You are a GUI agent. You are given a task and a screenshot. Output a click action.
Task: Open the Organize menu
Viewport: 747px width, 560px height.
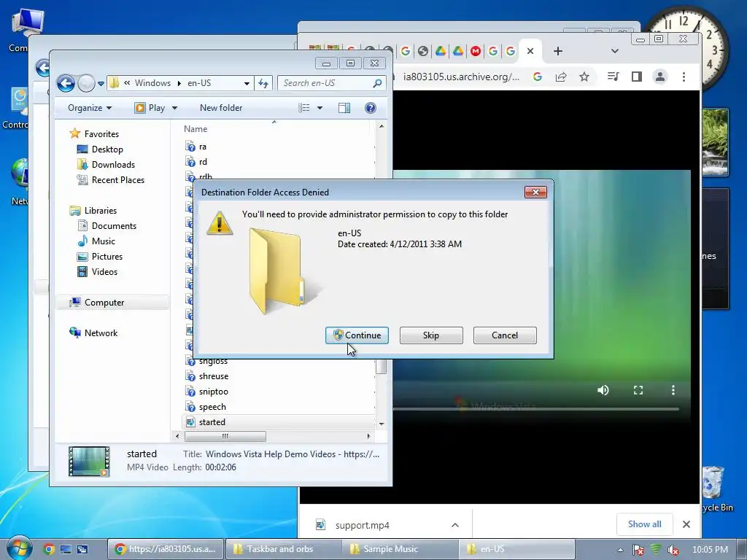(x=90, y=108)
